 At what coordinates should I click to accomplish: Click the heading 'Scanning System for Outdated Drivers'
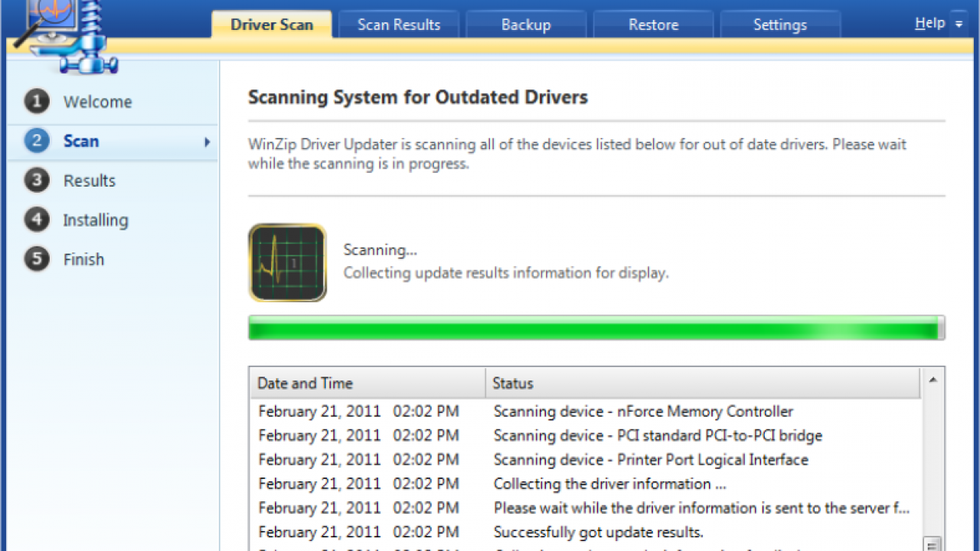(x=418, y=98)
